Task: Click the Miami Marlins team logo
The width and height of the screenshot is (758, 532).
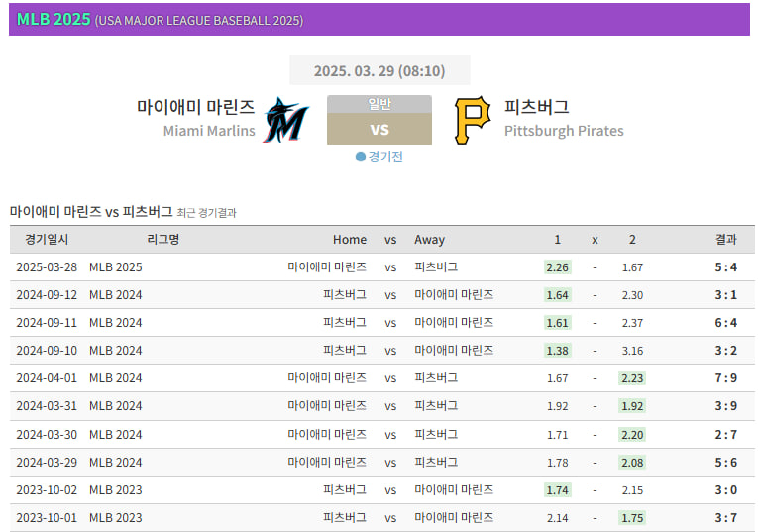Action: (285, 120)
